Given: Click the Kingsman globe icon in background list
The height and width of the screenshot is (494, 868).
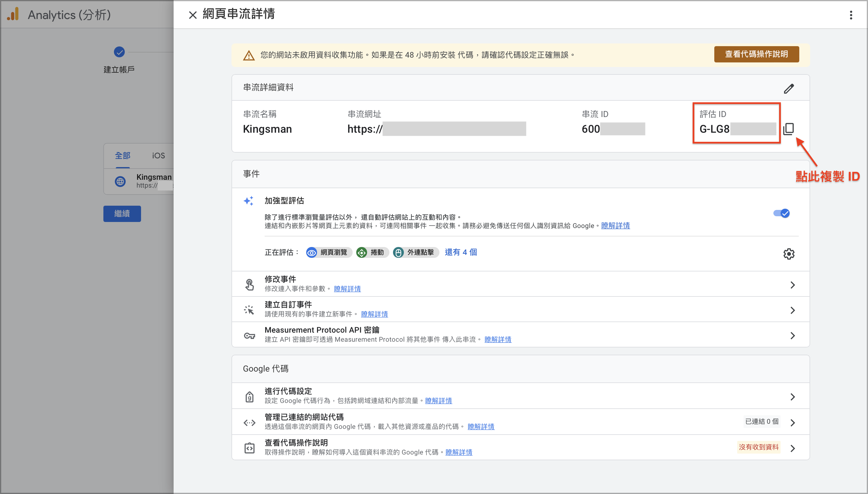Looking at the screenshot, I should (120, 181).
